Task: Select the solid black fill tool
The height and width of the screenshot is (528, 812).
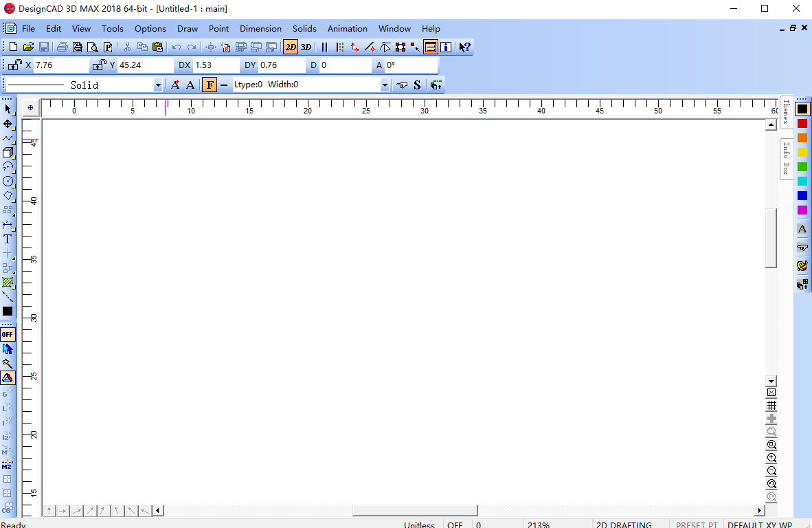Action: point(8,311)
